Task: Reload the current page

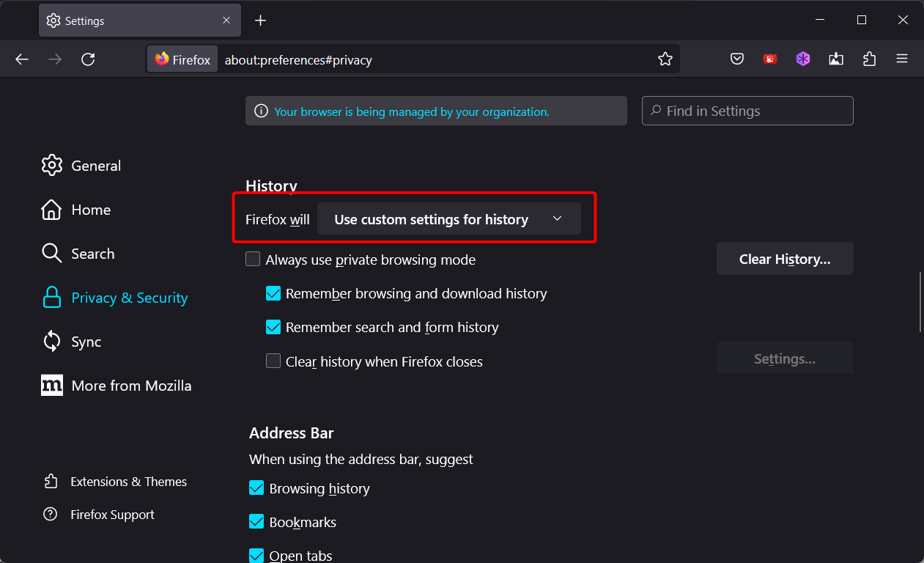Action: pos(88,59)
